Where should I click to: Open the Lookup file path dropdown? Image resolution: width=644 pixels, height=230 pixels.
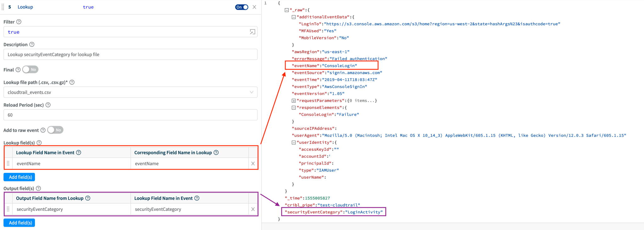point(251,92)
